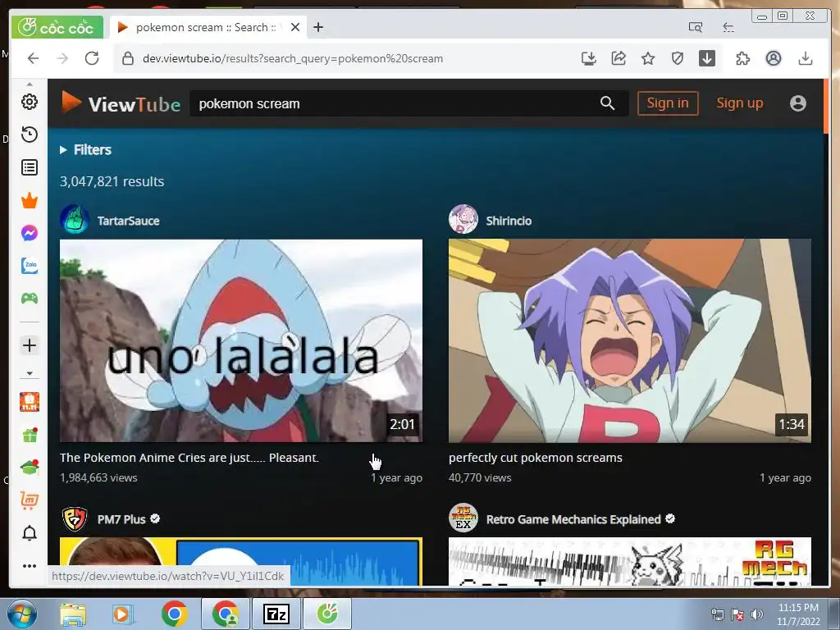This screenshot has height=630, width=840.
Task: Open the graduation cap sidebar icon
Action: pos(30,467)
